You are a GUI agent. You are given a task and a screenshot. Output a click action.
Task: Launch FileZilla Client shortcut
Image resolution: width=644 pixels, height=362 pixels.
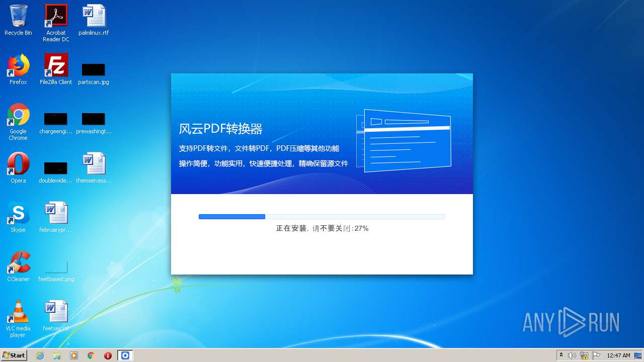tap(56, 69)
